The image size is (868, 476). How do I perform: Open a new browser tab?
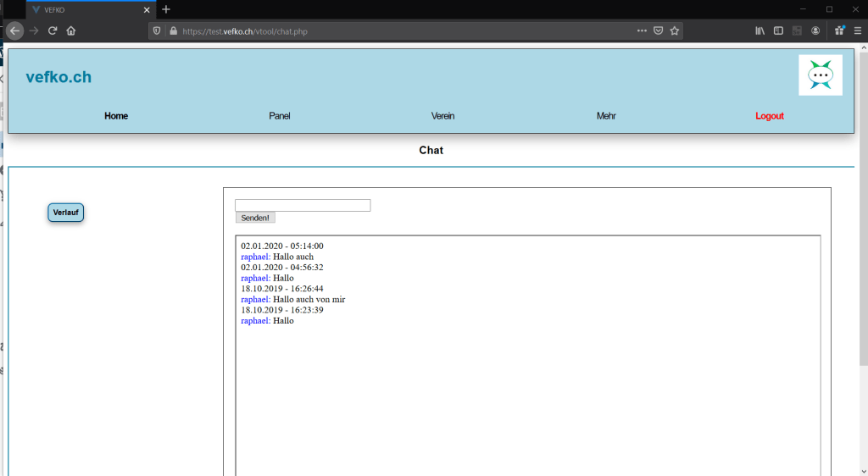[166, 9]
